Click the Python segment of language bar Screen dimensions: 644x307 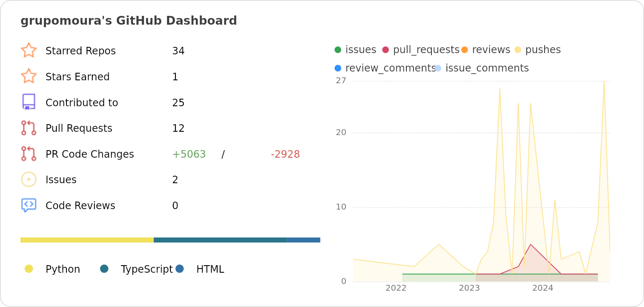point(87,240)
